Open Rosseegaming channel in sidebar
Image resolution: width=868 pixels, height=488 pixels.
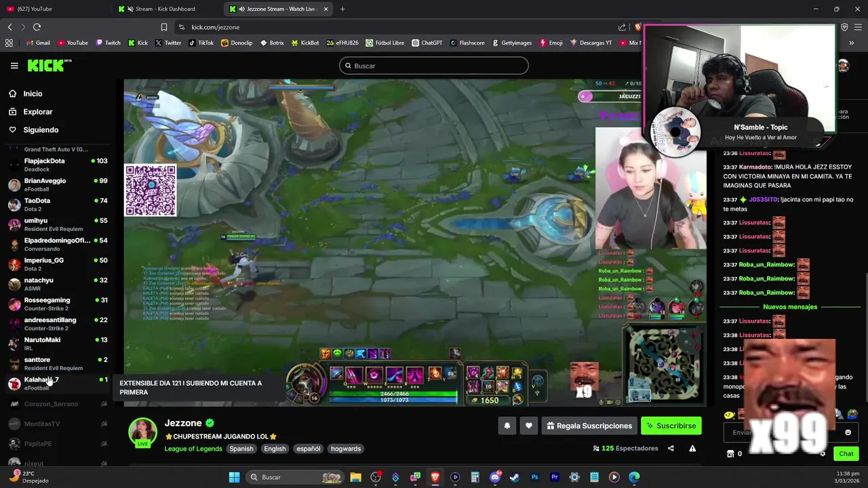click(57, 304)
